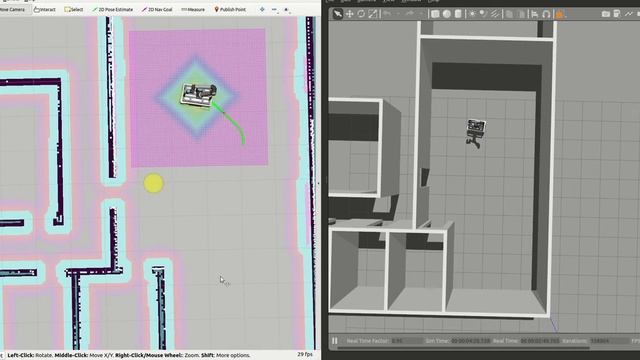Insert a box shape in Gazebo
Screen dimensions: 640x360
coord(435,14)
